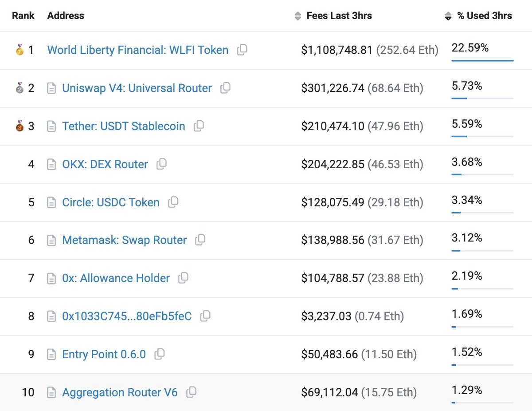Viewport: 532px width, 411px height.
Task: Copy the Tether USDT Stablecoin address
Action: coord(199,126)
